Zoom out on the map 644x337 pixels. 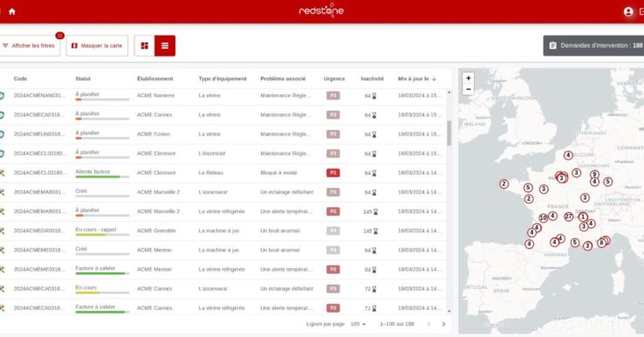tap(469, 89)
